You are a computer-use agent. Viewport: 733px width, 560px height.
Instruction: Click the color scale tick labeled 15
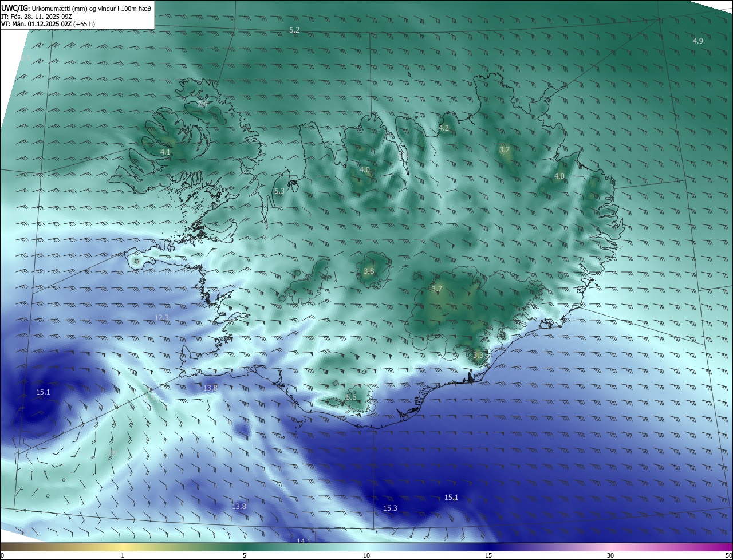click(x=488, y=555)
